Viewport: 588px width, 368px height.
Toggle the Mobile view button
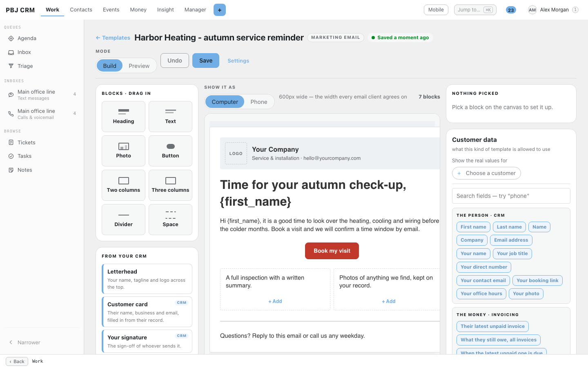click(436, 10)
